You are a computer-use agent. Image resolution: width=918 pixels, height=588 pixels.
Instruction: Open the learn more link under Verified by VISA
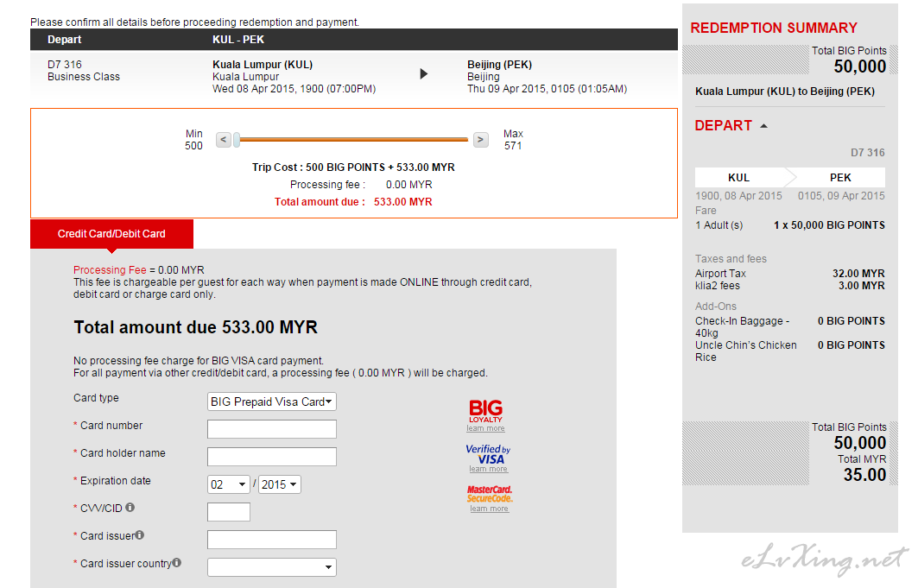coord(488,469)
